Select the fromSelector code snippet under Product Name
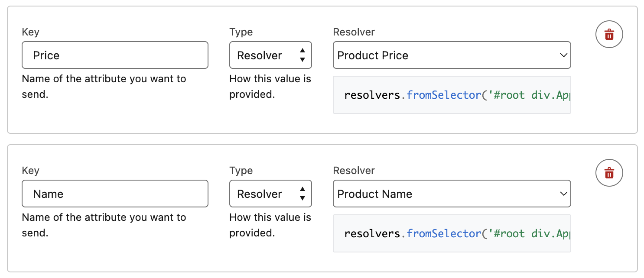The height and width of the screenshot is (278, 644). pyautogui.click(x=452, y=233)
